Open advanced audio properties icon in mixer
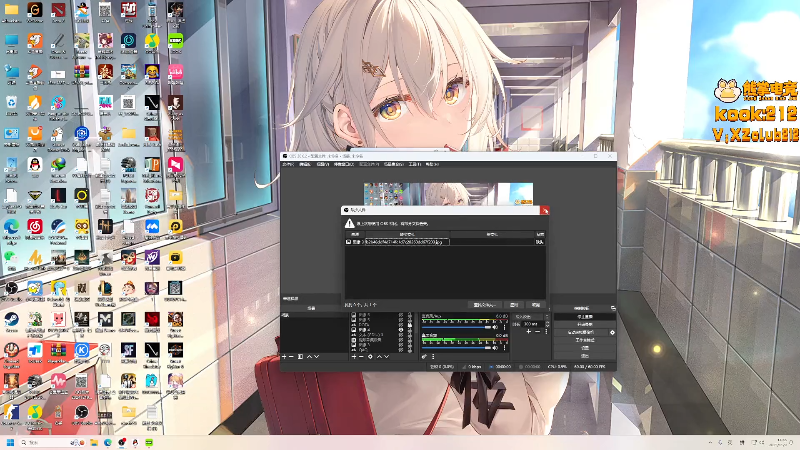This screenshot has width=800, height=450. (x=424, y=357)
